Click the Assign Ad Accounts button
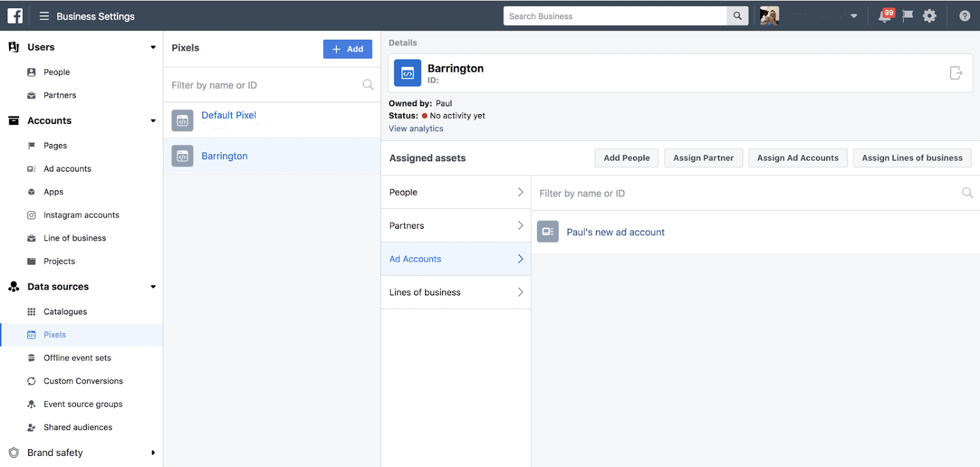Image resolution: width=980 pixels, height=467 pixels. pyautogui.click(x=797, y=158)
